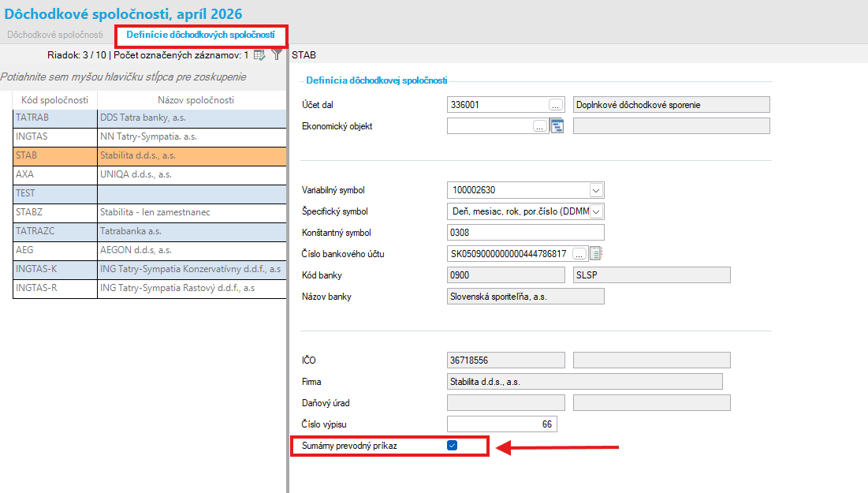
Task: Click cell NN Tatry-Sympatia. a.s.
Action: [x=192, y=136]
